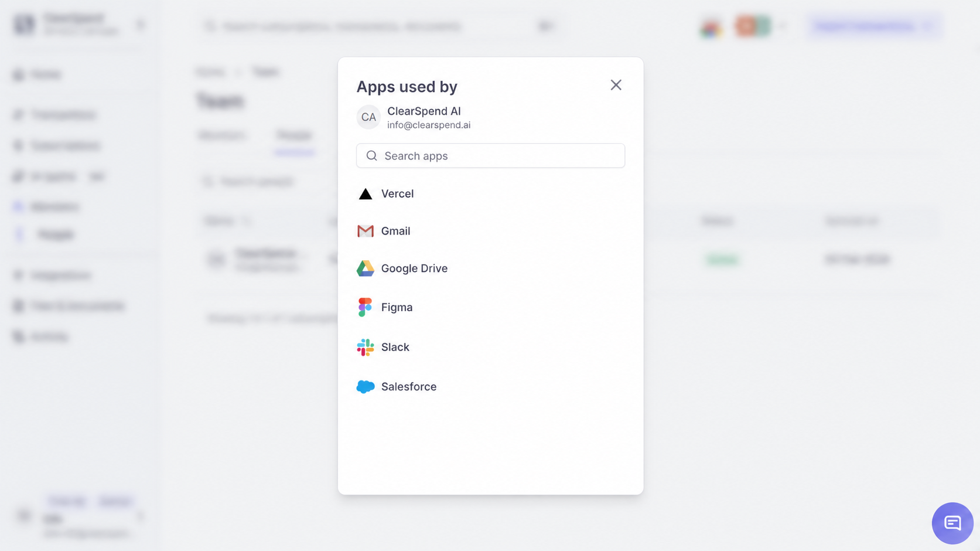This screenshot has height=551, width=980.
Task: Click the Slack logo icon
Action: pyautogui.click(x=365, y=347)
